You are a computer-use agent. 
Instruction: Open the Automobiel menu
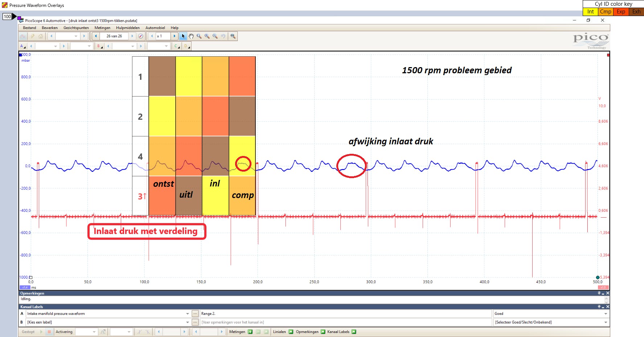[155, 28]
